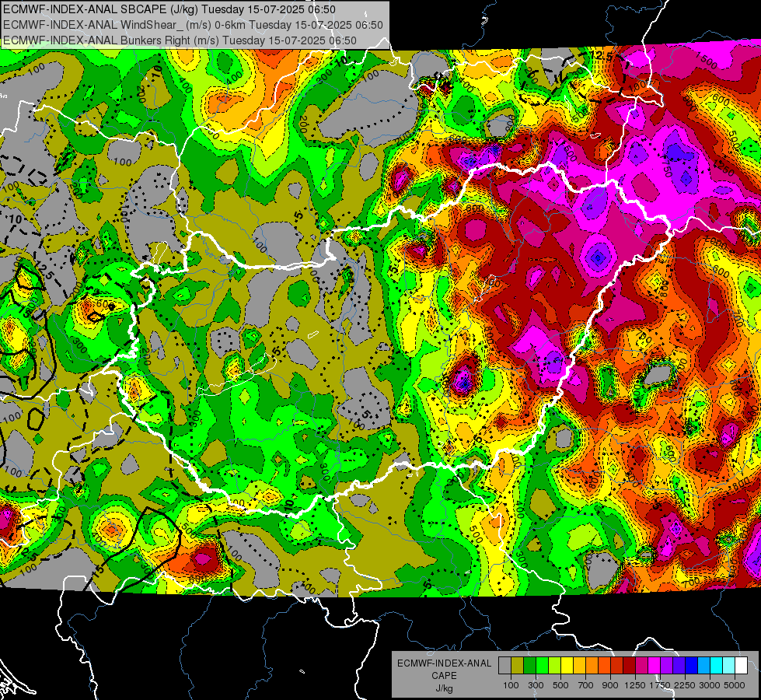Click the legend value 2250
Image resolution: width=761 pixels, height=700 pixels.
(685, 685)
